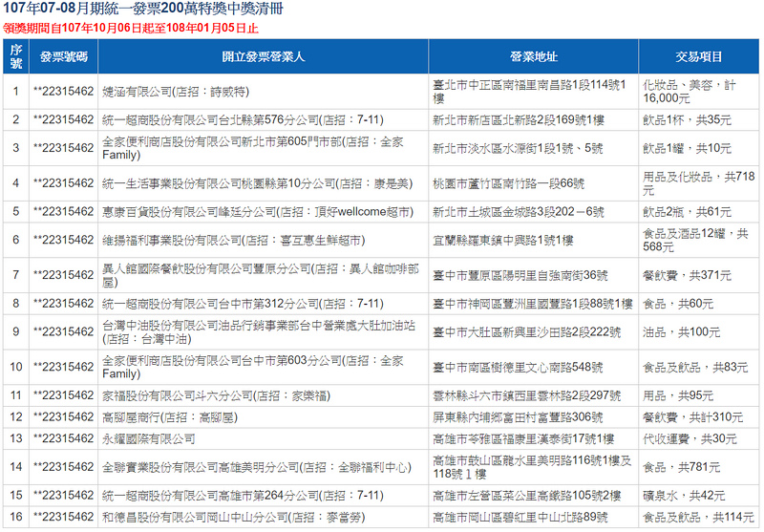
Task: Click 全家便利商店 新北市第605門市部 cell
Action: click(x=264, y=148)
